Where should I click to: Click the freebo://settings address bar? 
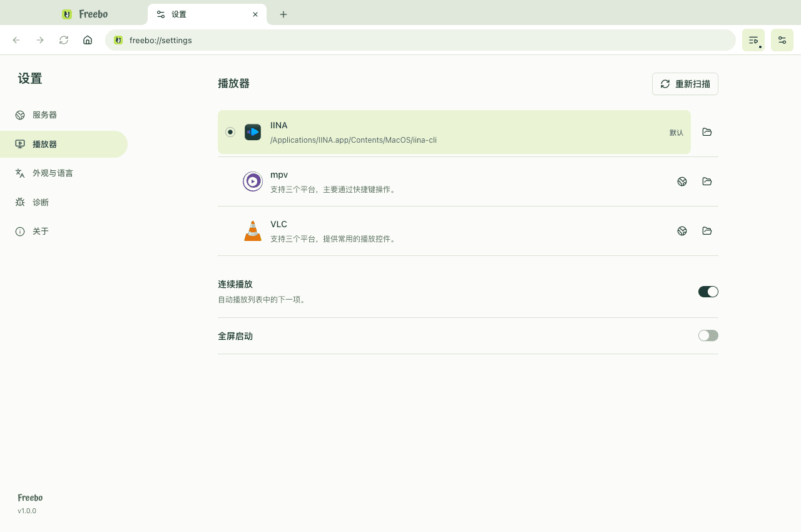(x=421, y=40)
